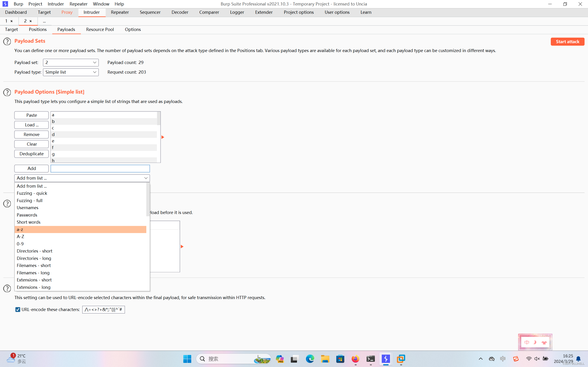Switch to the Positions tab
The height and width of the screenshot is (367, 588).
38,29
